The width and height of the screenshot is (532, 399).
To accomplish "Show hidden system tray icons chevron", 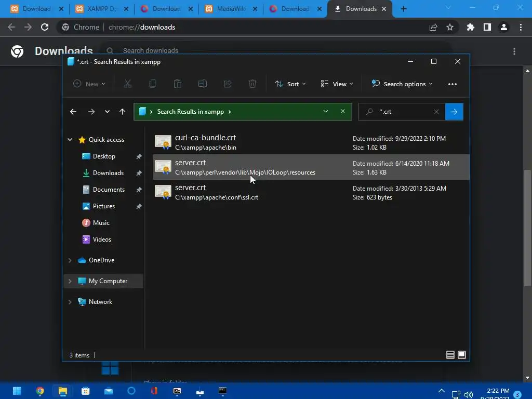I will click(x=442, y=391).
